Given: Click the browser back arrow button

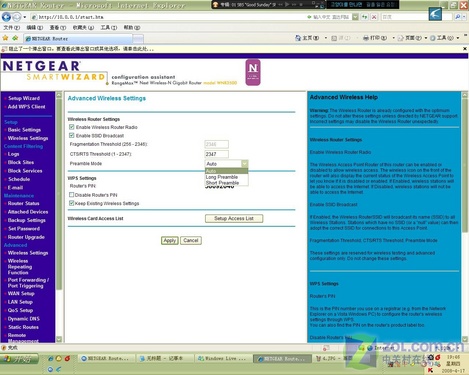Looking at the screenshot, I should pos(6,17).
